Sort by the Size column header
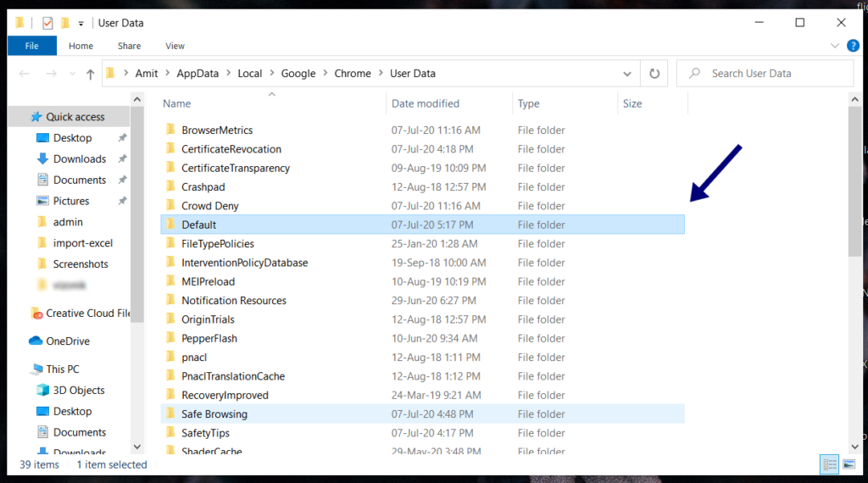868x483 pixels. point(632,103)
